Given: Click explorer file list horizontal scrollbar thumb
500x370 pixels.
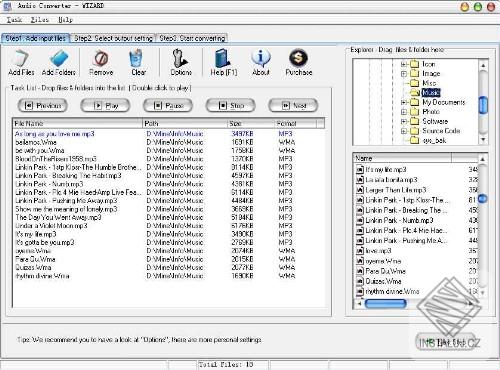Looking at the screenshot, I should point(385,303).
